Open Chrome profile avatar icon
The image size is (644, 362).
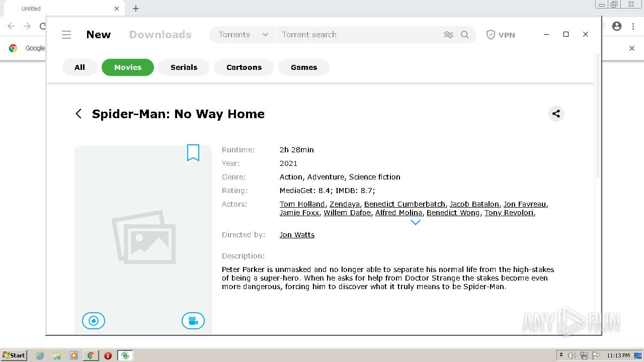pos(617,26)
